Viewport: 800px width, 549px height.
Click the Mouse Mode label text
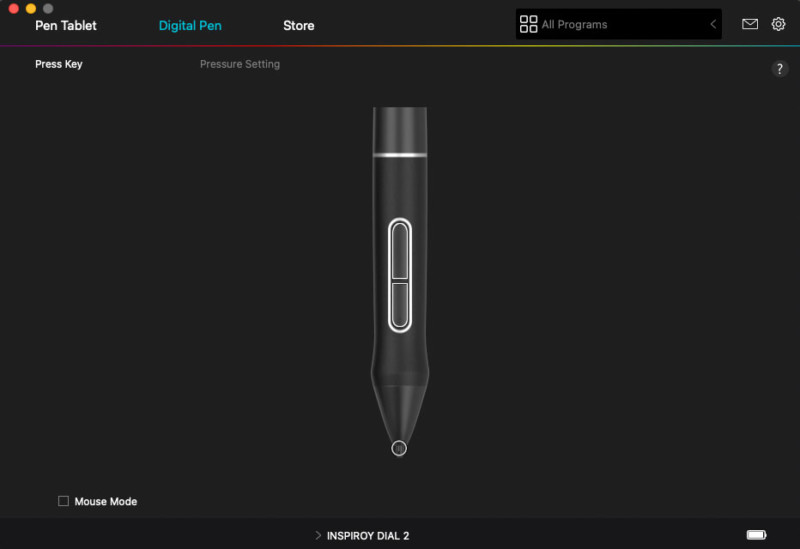coord(106,502)
